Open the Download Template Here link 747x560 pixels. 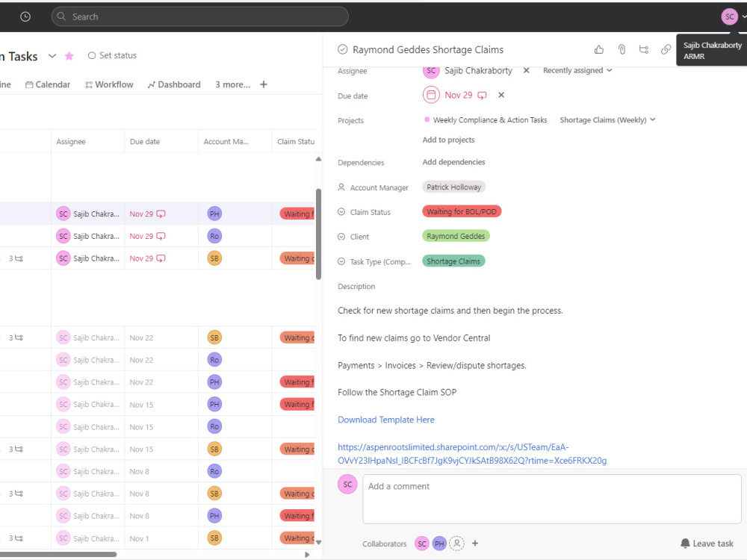[x=386, y=420]
